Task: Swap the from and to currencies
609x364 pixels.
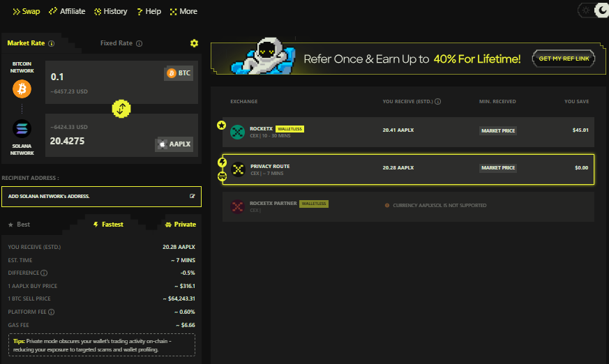Action: 121,109
